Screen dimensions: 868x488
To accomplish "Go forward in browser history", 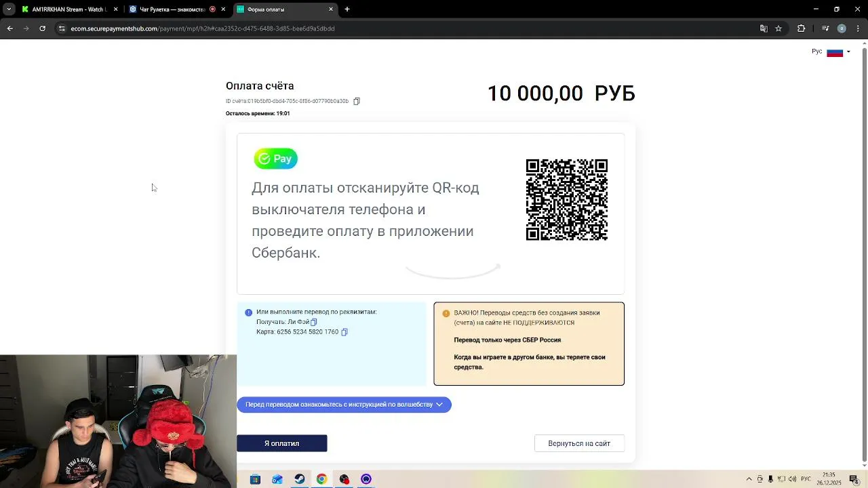I will [26, 28].
